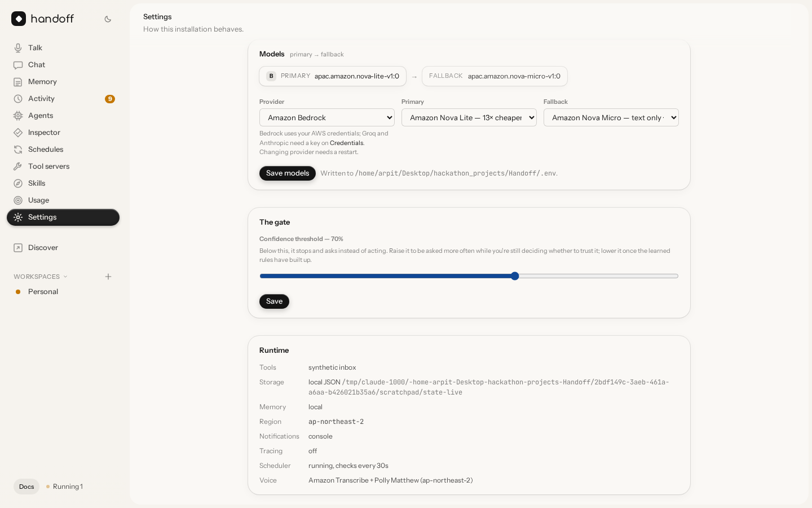This screenshot has height=508, width=812.
Task: Open the Agents section
Action: [63, 116]
